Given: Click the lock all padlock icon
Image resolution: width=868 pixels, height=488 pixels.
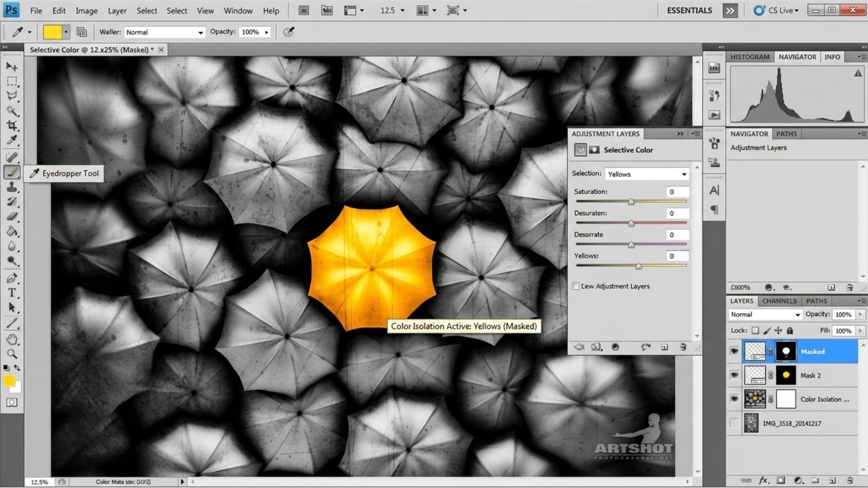Looking at the screenshot, I should point(790,330).
